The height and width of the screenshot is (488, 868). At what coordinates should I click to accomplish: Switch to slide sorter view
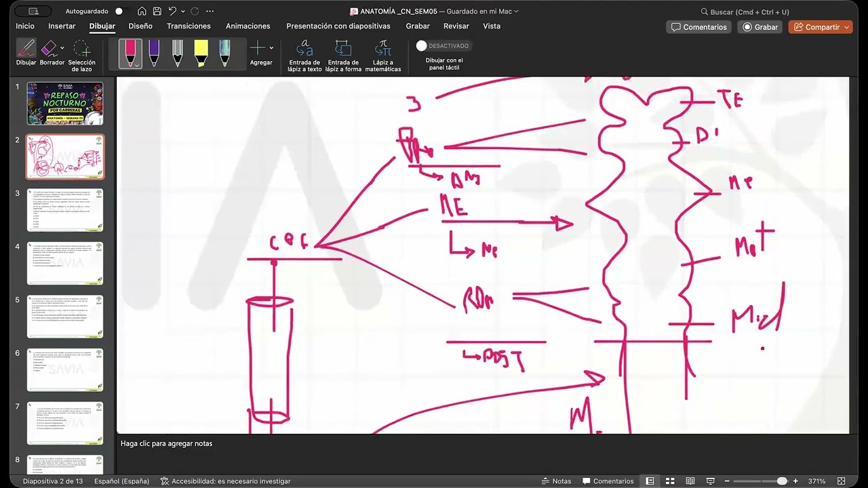[x=670, y=481]
